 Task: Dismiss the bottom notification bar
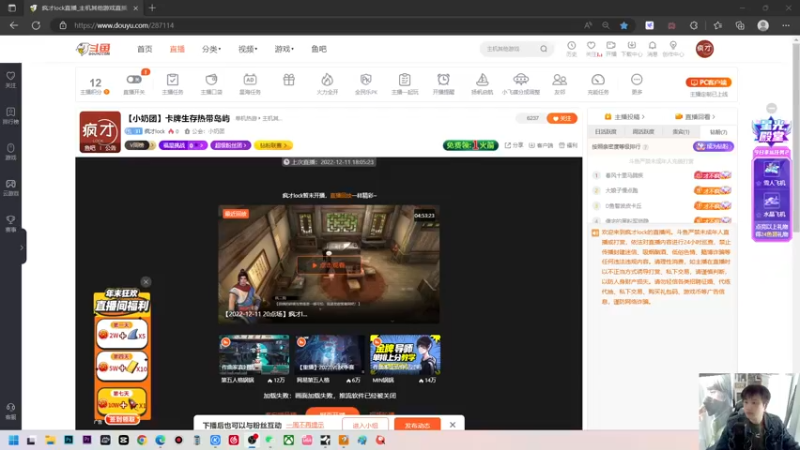(453, 424)
